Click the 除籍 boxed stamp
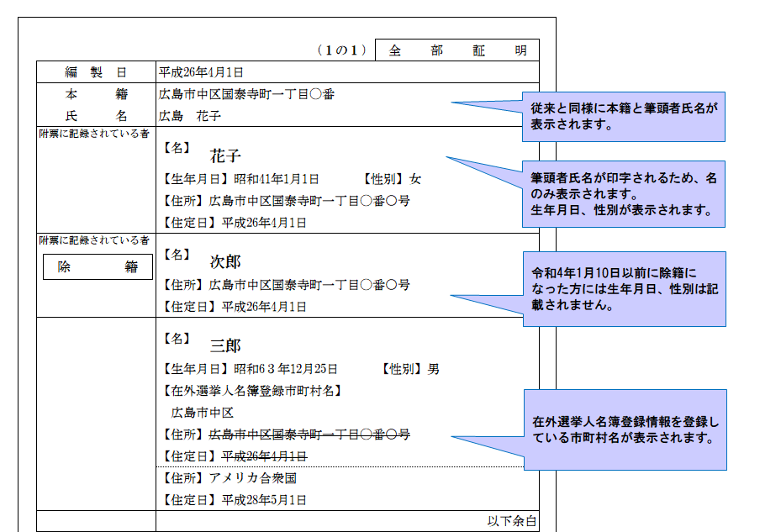Image resolution: width=781 pixels, height=532 pixels. [98, 267]
